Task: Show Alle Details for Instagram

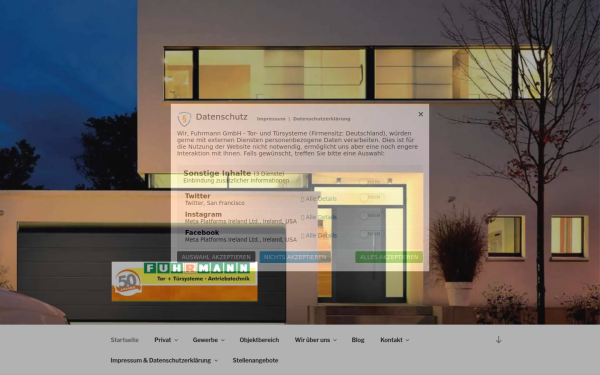Action: (319, 217)
